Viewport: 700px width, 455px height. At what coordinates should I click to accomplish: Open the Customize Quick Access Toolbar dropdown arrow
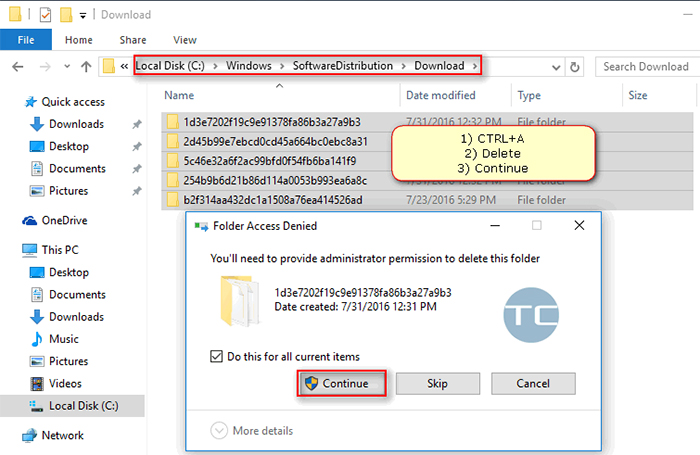pos(83,16)
